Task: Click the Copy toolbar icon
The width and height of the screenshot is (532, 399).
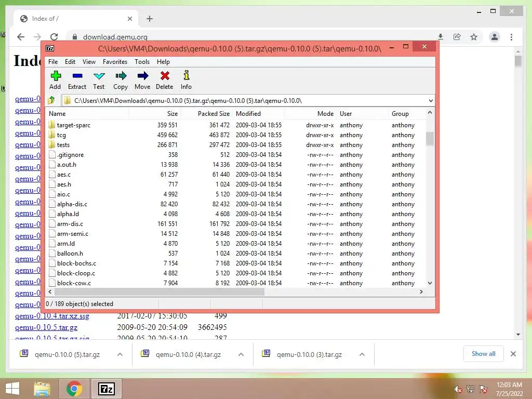Action: 121,76
